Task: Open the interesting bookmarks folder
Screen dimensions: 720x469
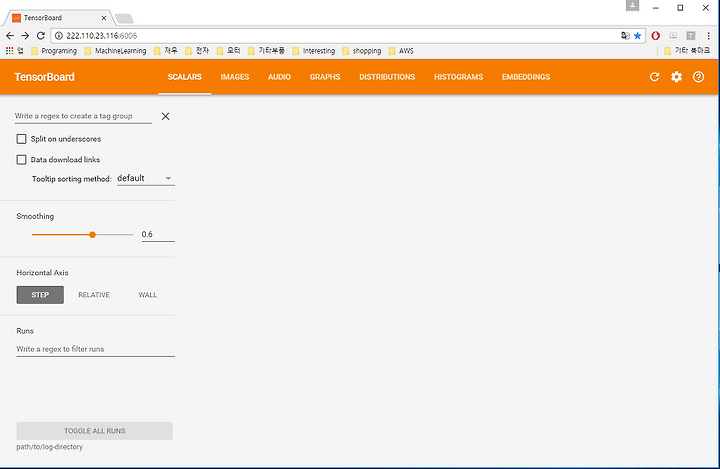Action: [x=314, y=51]
